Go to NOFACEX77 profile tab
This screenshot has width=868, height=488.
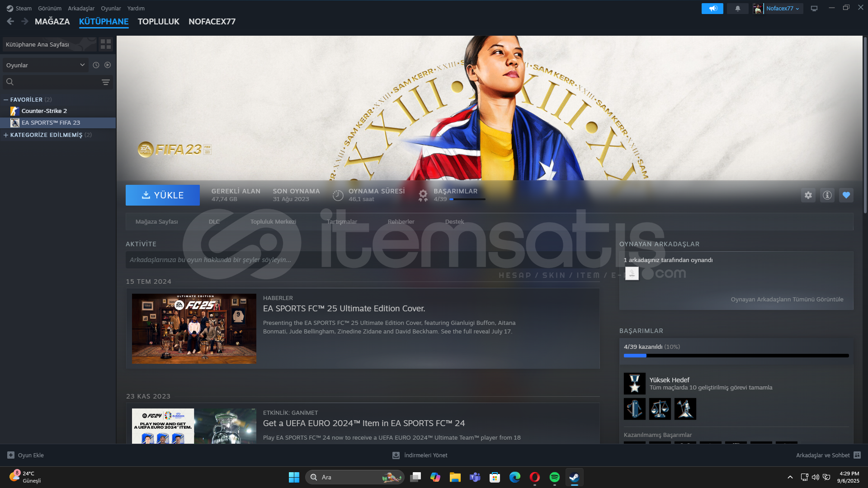coord(212,21)
